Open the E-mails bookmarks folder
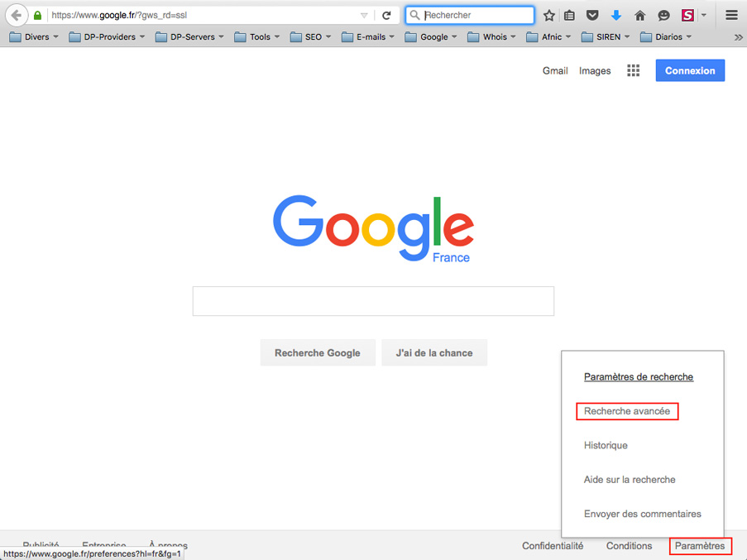This screenshot has height=560, width=747. (x=368, y=36)
